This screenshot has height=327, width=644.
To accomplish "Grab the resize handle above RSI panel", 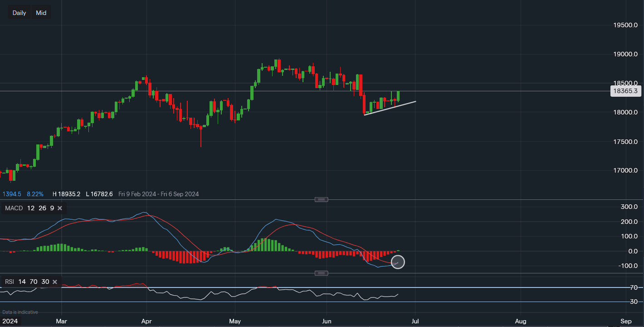I will coord(322,273).
